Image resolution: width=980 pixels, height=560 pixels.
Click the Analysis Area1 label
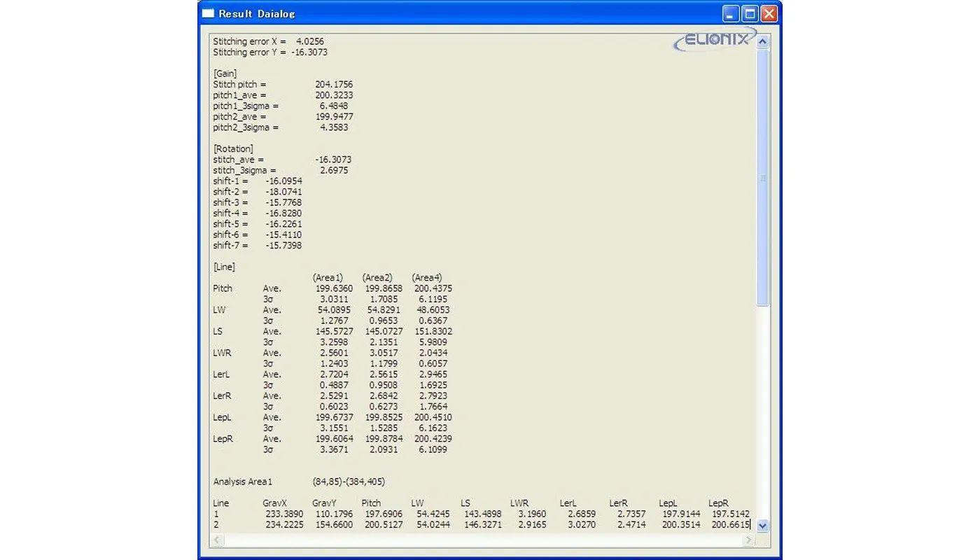(242, 482)
